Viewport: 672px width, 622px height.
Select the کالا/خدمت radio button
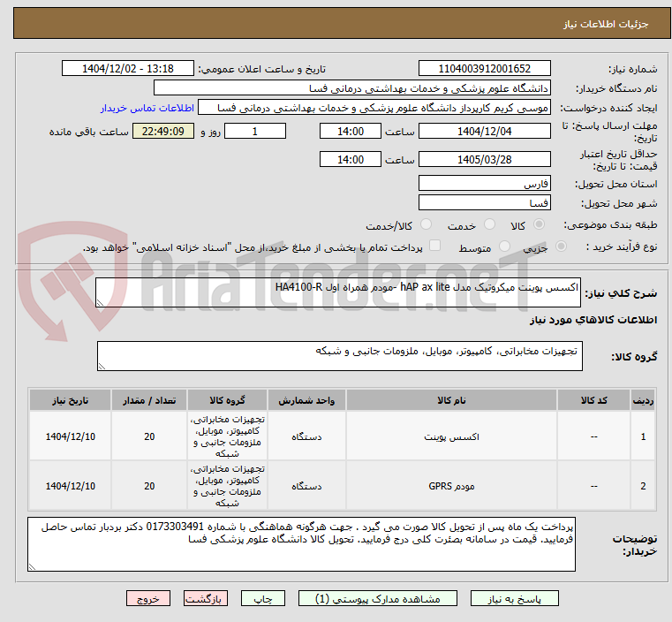[x=426, y=224]
